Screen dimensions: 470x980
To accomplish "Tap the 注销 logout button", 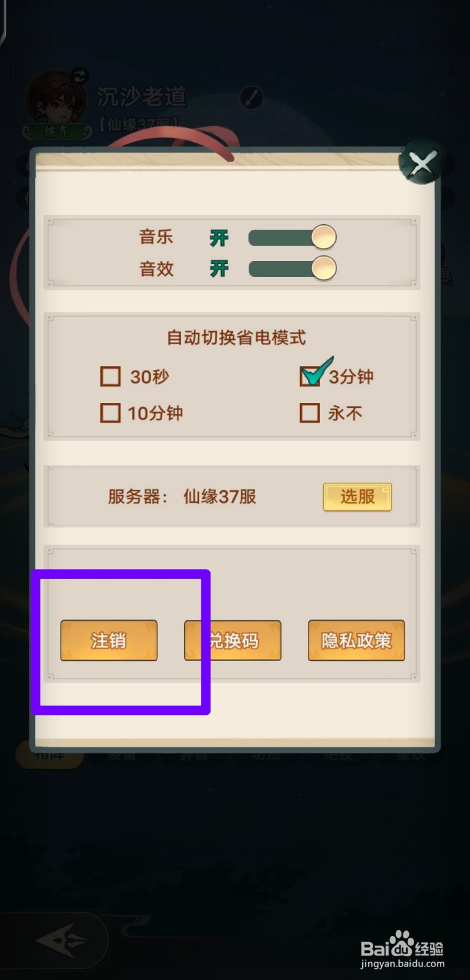I will pos(109,641).
